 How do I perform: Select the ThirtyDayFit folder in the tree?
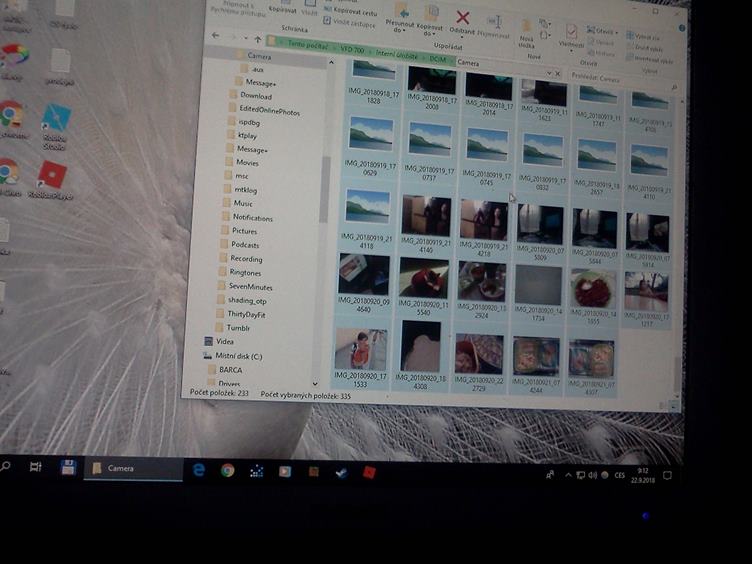click(246, 314)
